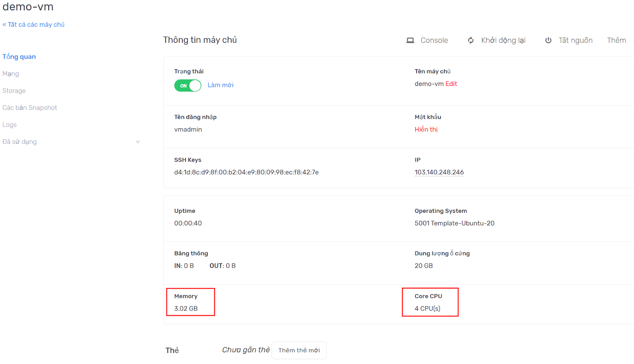
Task: Click Làm mới to refresh status
Action: [220, 85]
